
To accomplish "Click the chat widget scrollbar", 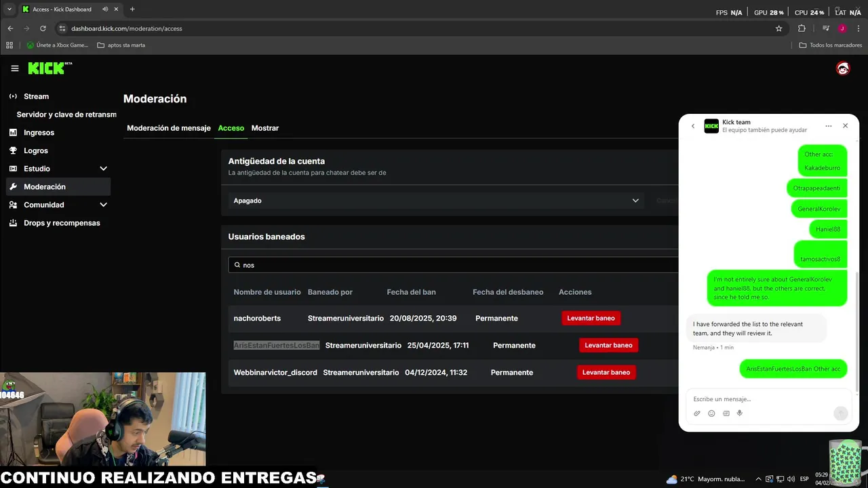I will 857,332.
